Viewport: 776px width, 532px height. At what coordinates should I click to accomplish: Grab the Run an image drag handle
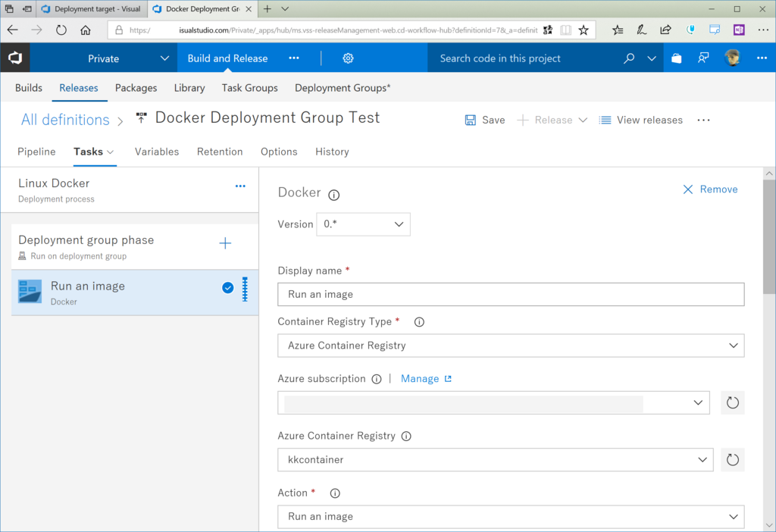click(x=245, y=289)
